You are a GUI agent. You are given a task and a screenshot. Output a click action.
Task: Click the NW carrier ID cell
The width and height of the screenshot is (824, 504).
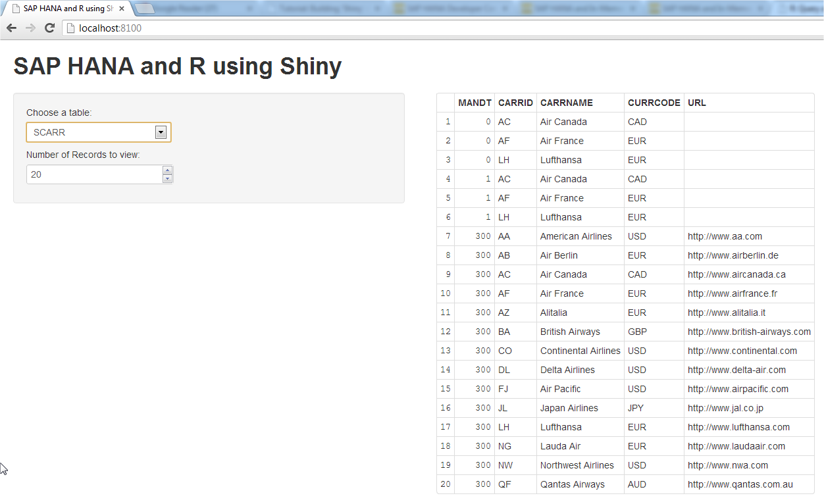click(x=515, y=465)
